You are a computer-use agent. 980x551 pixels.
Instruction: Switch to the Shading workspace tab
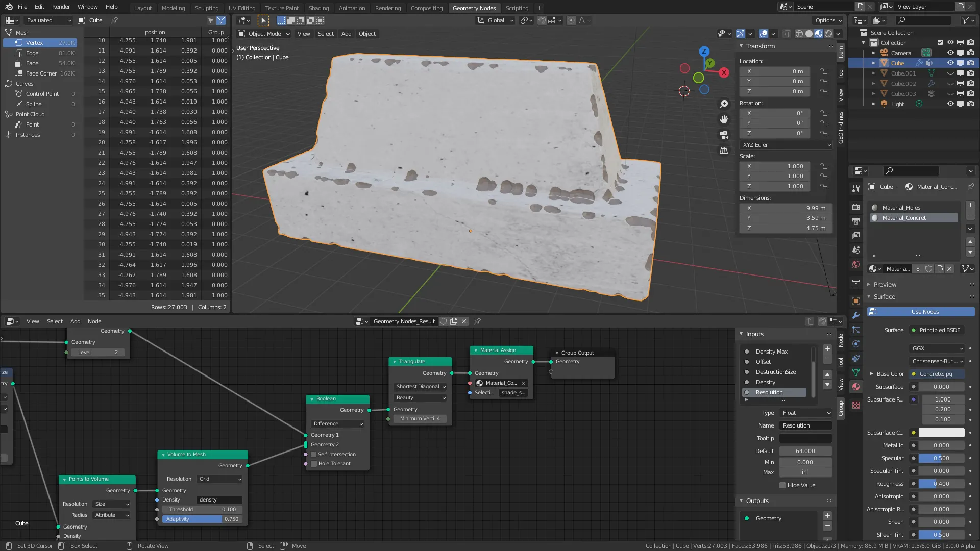pyautogui.click(x=318, y=8)
